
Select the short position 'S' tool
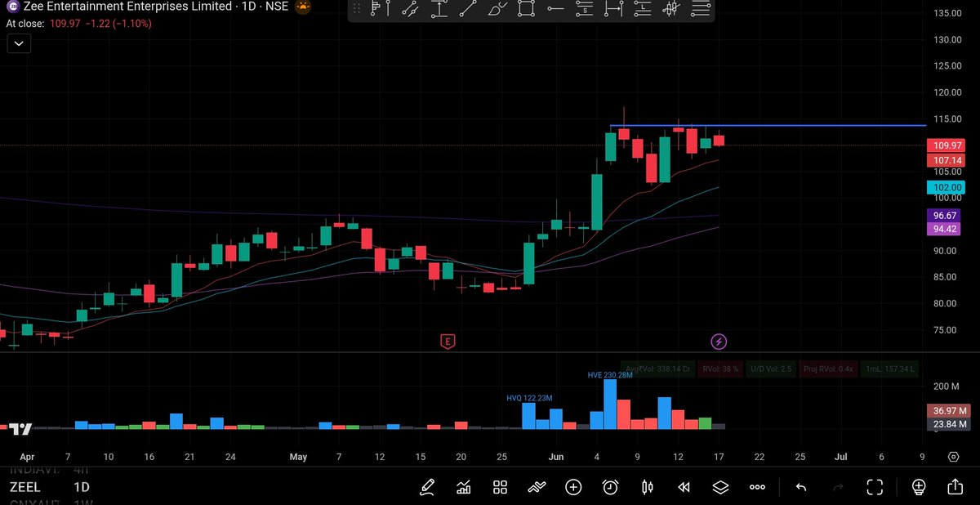[x=584, y=10]
